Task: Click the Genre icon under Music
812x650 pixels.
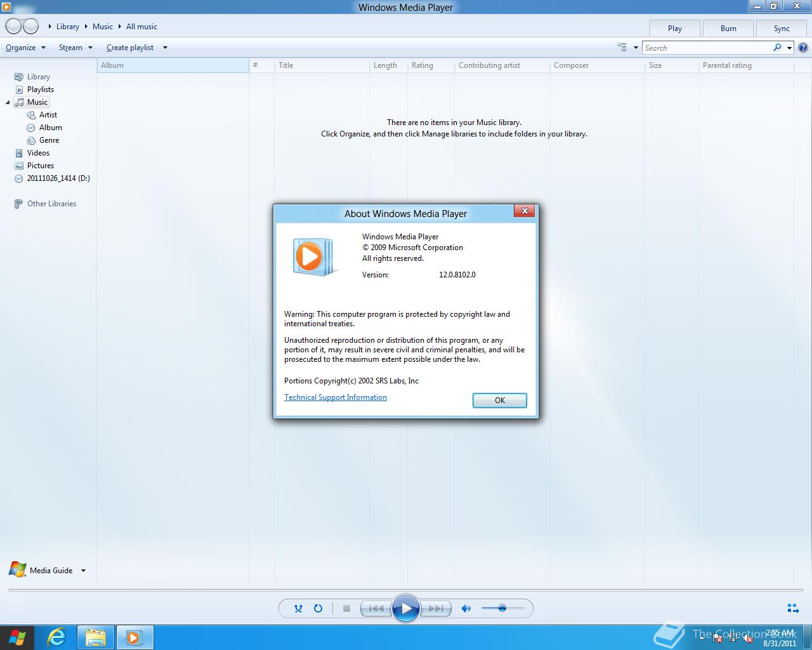Action: 31,140
